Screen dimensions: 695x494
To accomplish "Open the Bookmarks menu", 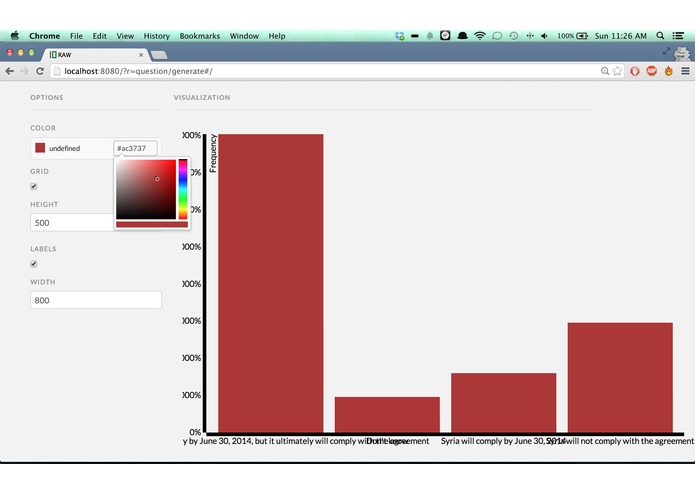I will tap(199, 36).
